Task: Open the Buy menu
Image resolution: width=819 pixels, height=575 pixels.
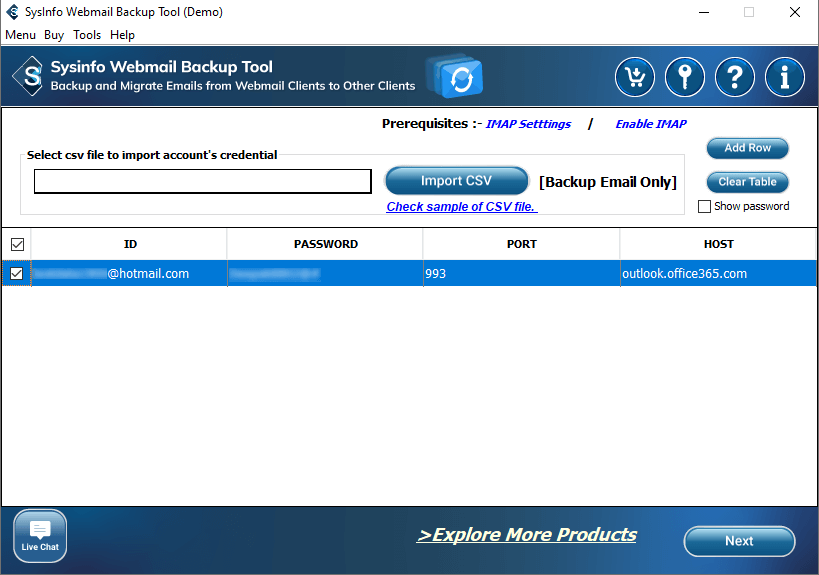Action: click(54, 35)
